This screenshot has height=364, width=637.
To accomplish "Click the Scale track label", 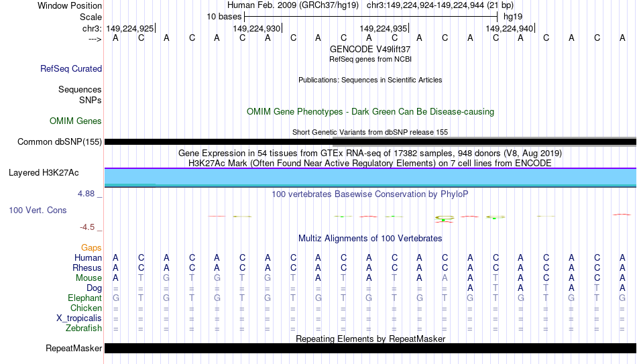I will coord(91,17).
